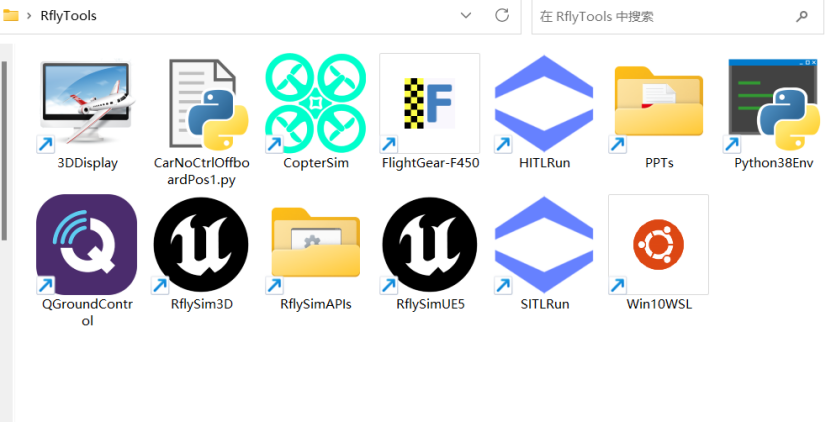Click the HITLRun shortcut icon
The height and width of the screenshot is (422, 831).
(544, 103)
